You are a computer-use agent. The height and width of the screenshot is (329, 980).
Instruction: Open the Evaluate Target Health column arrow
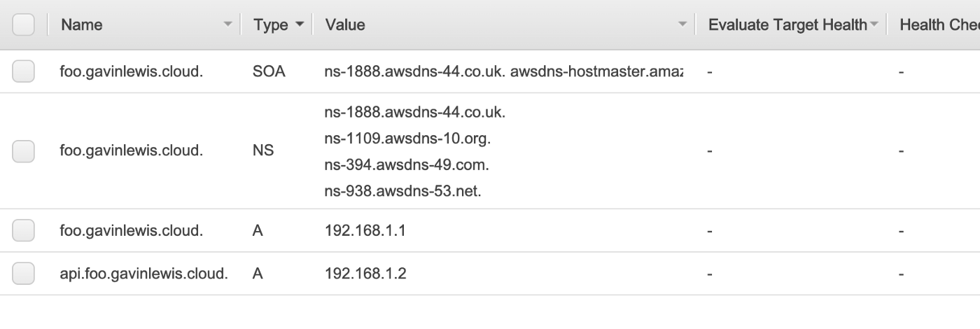pyautogui.click(x=874, y=25)
